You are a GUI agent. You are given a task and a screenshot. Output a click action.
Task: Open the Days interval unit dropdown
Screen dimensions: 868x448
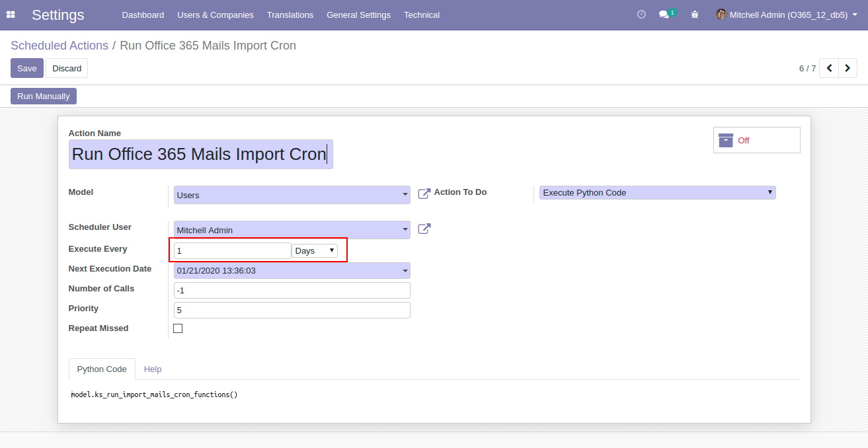click(x=315, y=251)
